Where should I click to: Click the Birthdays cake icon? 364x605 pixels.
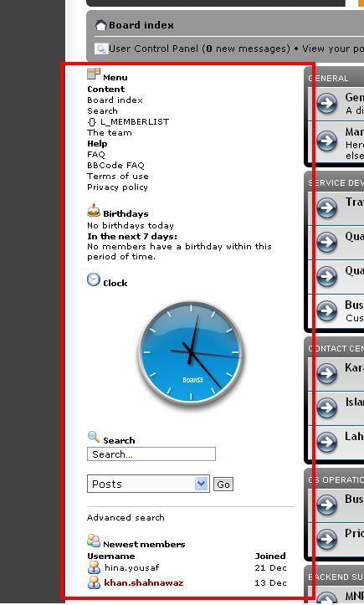coord(94,210)
